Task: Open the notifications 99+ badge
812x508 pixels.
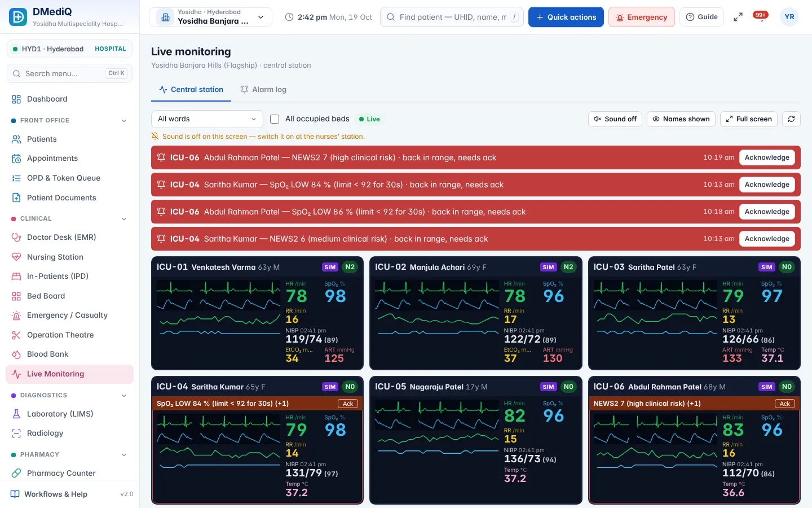Action: coord(761,16)
